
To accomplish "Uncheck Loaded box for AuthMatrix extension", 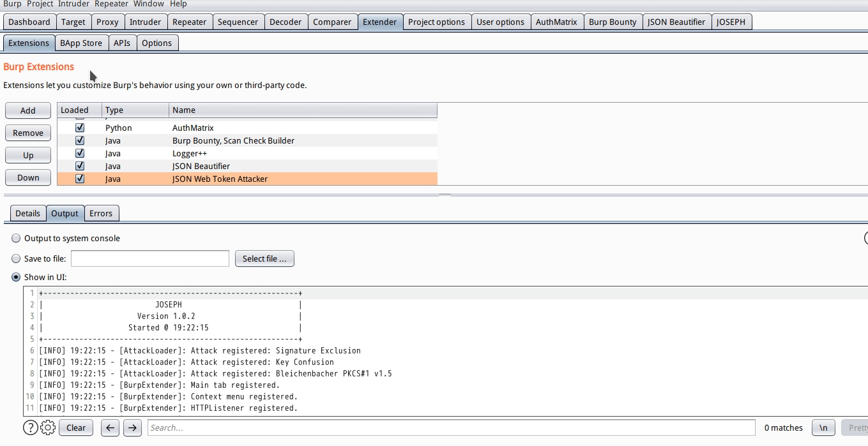I will 80,128.
